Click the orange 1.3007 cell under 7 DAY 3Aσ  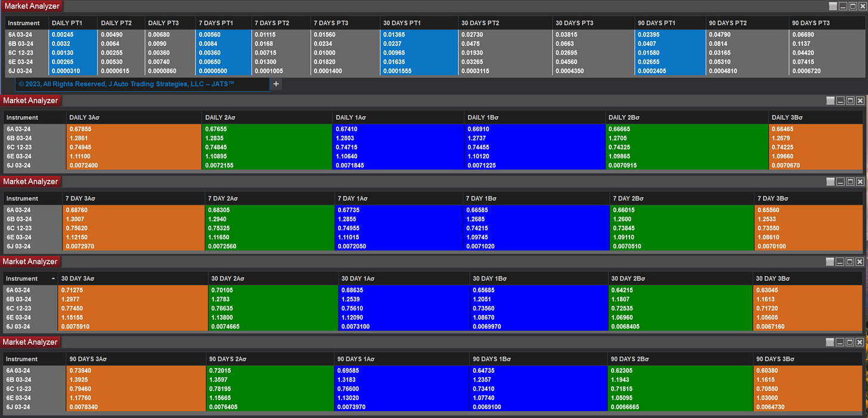tap(134, 219)
